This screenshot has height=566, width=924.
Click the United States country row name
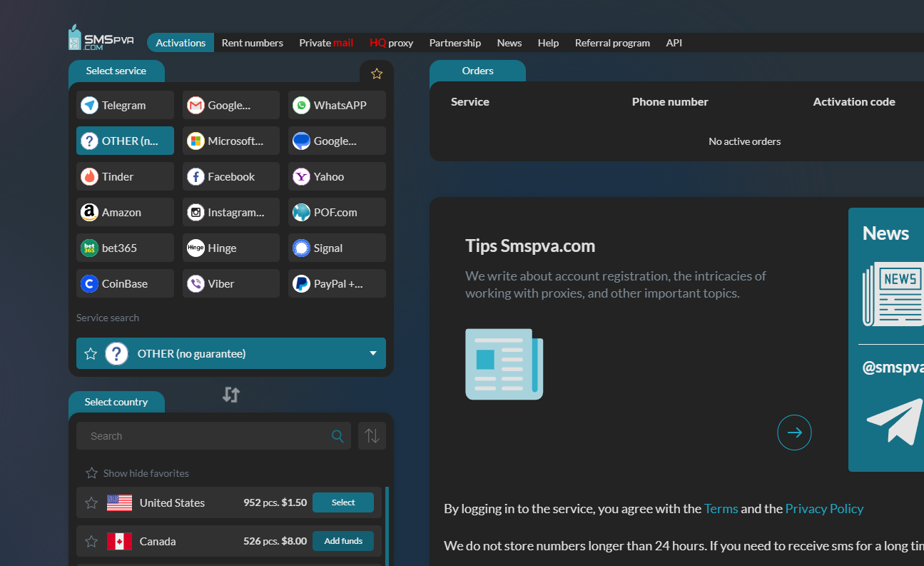(x=172, y=502)
